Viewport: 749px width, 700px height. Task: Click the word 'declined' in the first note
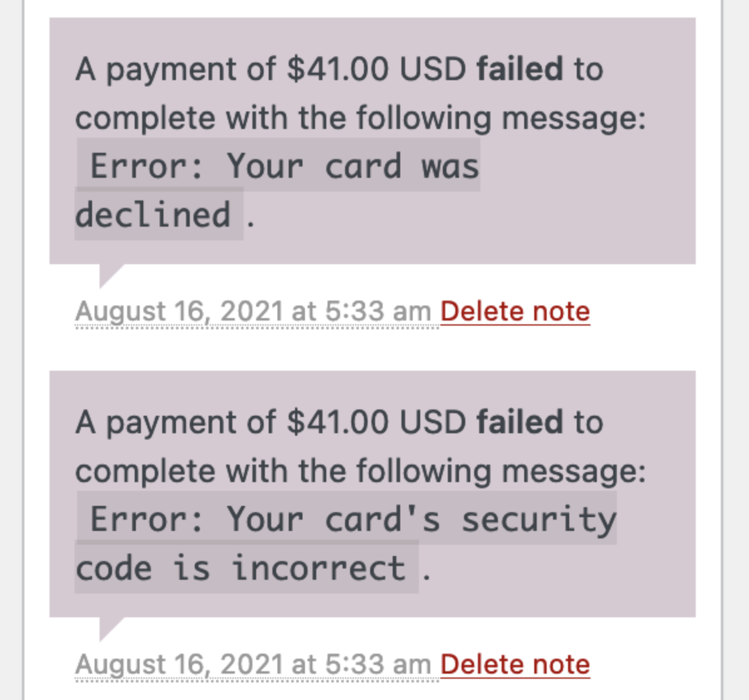coord(153,215)
